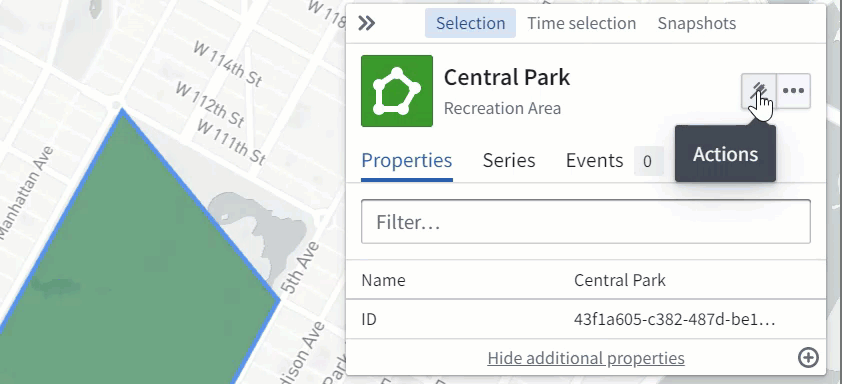
Task: Click Hide additional properties link
Action: (x=586, y=358)
